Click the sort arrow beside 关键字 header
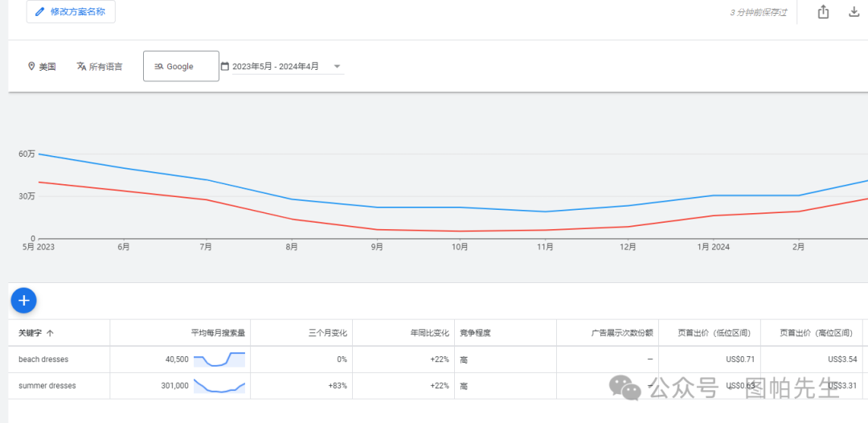 click(x=51, y=333)
